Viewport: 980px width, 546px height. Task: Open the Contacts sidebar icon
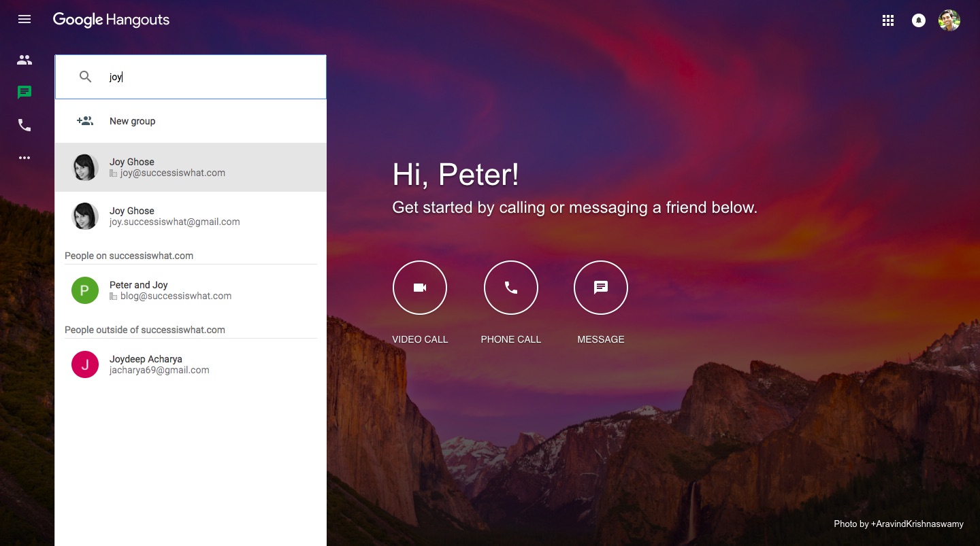(24, 60)
